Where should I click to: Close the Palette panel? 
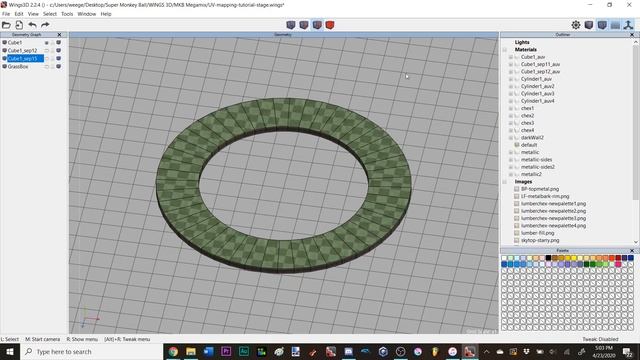point(632,251)
